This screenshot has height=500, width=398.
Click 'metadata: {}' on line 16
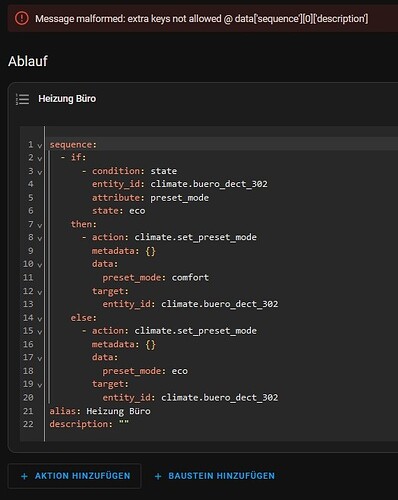tap(124, 344)
